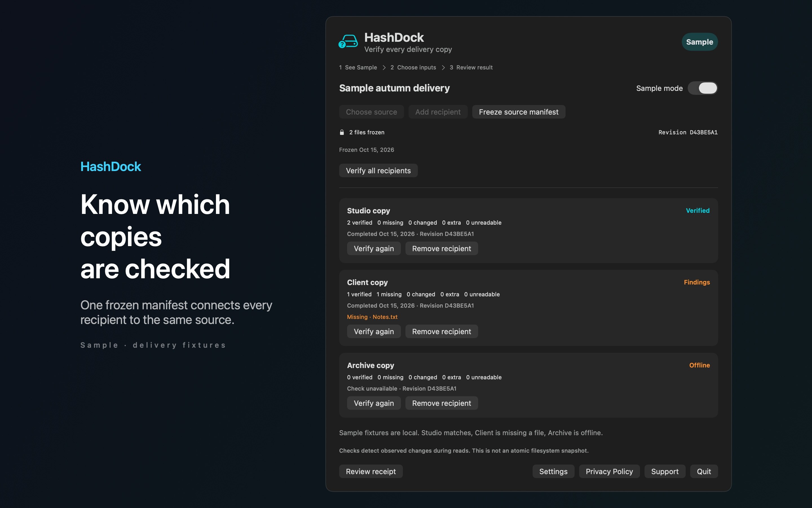This screenshot has height=508, width=812.
Task: Click the Add recipient button
Action: [x=438, y=112]
